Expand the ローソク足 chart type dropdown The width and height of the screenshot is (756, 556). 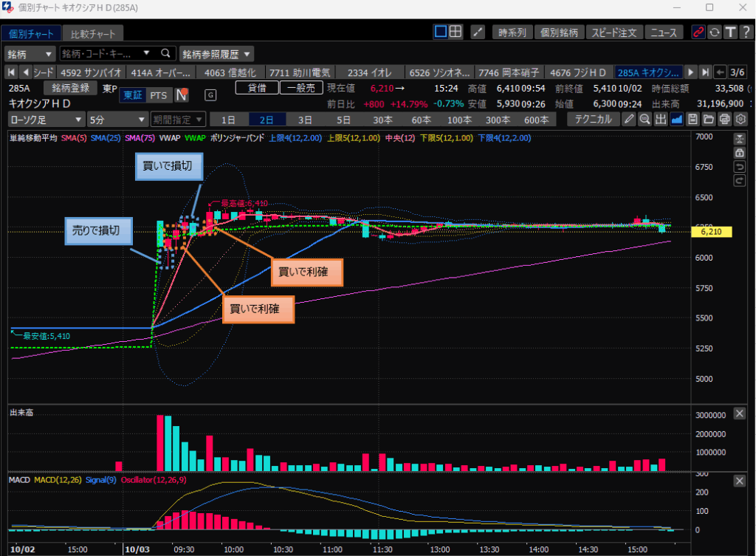pyautogui.click(x=46, y=119)
